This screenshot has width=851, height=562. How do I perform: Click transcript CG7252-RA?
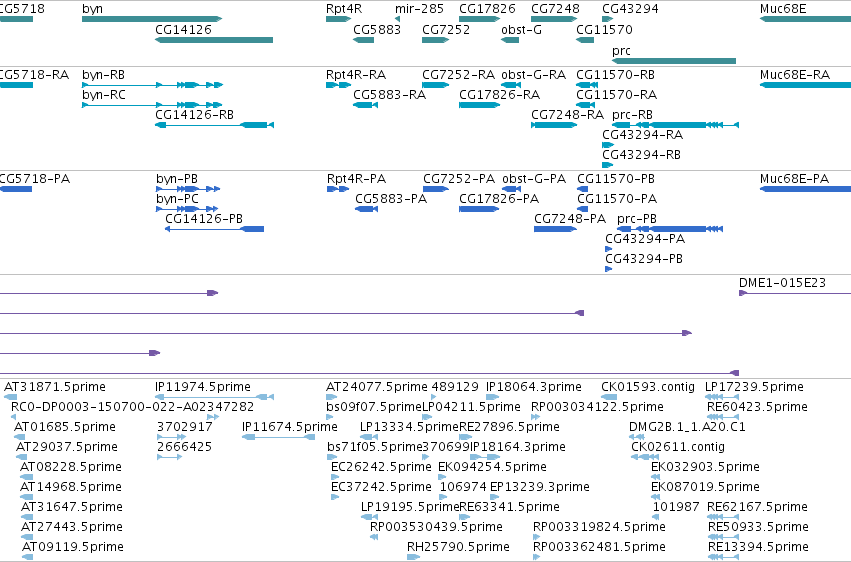coord(435,85)
